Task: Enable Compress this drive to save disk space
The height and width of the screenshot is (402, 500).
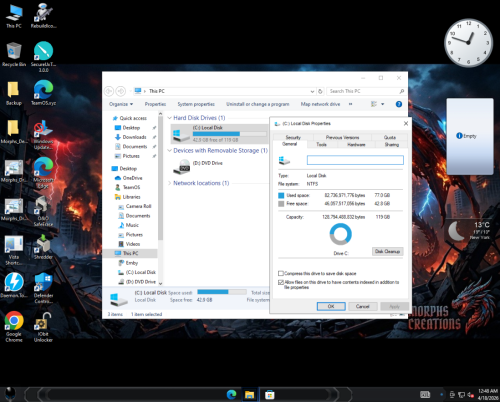Action: click(x=281, y=273)
